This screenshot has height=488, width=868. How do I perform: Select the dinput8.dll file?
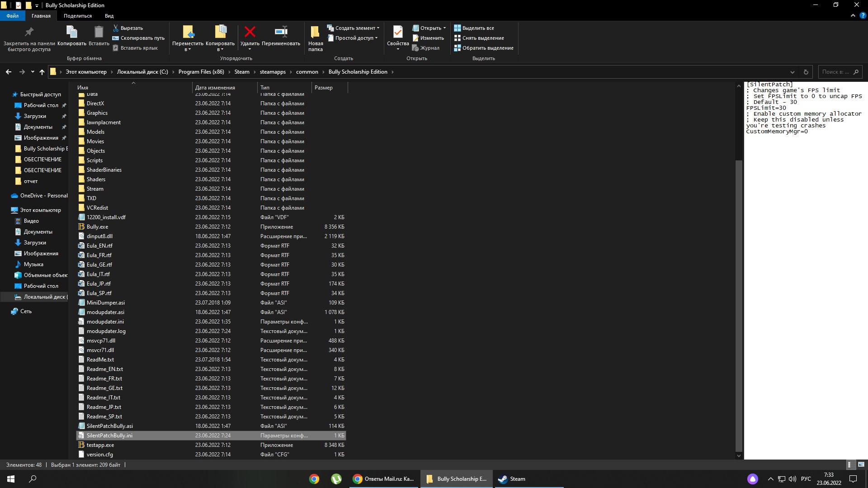click(x=211, y=236)
